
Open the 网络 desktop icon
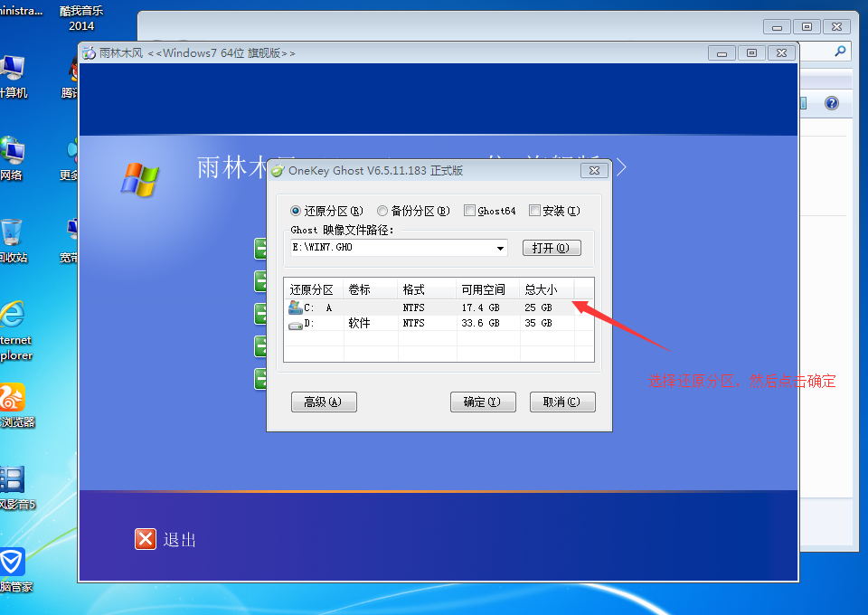click(12, 159)
